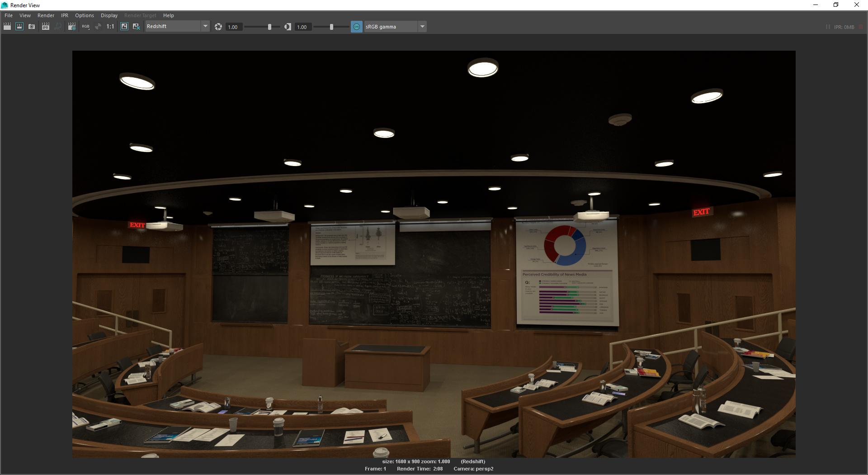This screenshot has height=475, width=868.
Task: Pause the IPR render
Action: click(x=828, y=27)
